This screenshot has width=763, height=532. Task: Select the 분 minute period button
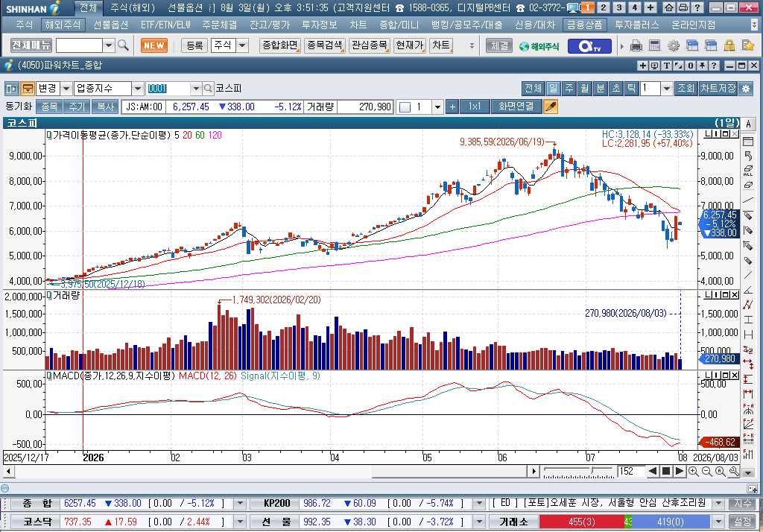point(601,89)
